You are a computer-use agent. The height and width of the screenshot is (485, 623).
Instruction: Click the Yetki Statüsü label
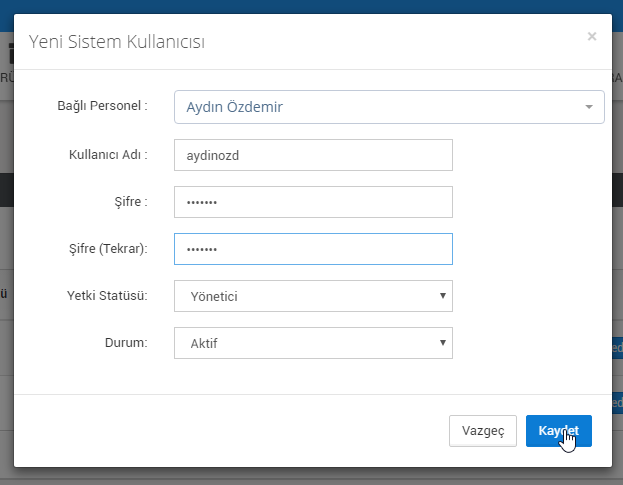coord(107,296)
